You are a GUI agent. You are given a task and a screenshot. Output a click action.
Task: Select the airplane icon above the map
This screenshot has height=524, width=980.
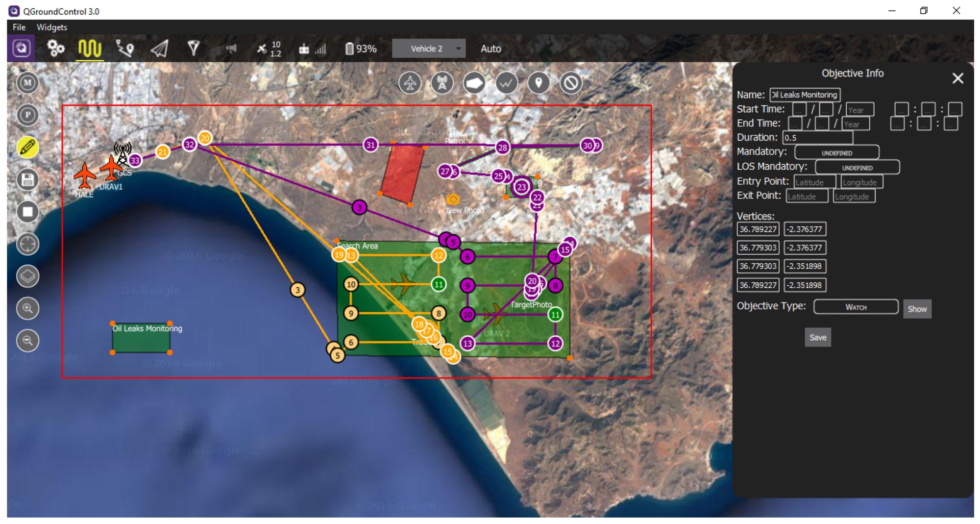(410, 83)
